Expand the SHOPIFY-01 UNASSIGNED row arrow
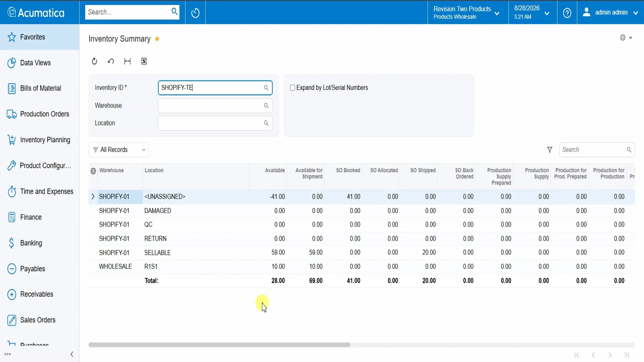 (93, 197)
